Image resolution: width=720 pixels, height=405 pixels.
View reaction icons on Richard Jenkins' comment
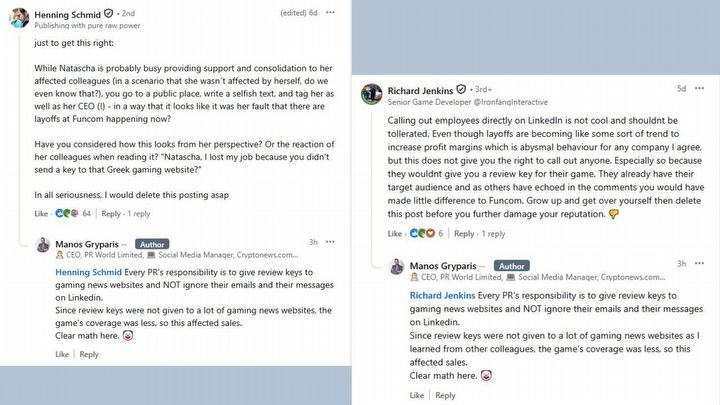click(421, 234)
